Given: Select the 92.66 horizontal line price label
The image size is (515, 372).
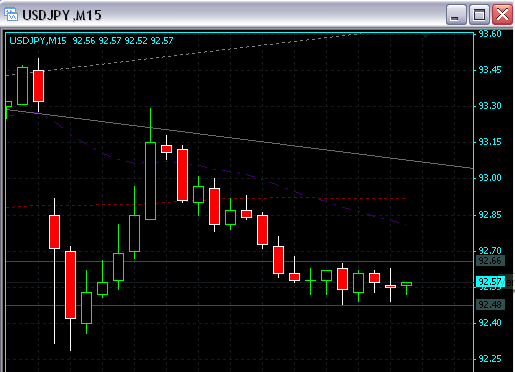Looking at the screenshot, I should pos(490,261).
